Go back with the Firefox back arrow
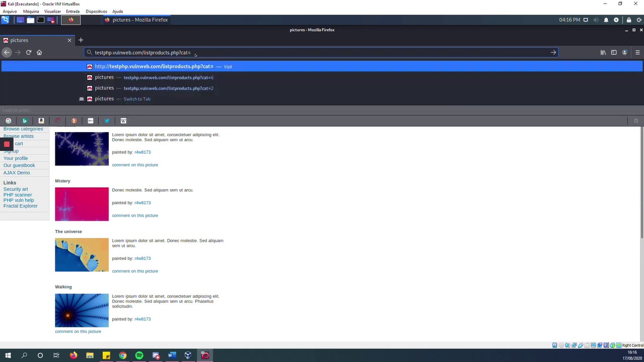 7,52
